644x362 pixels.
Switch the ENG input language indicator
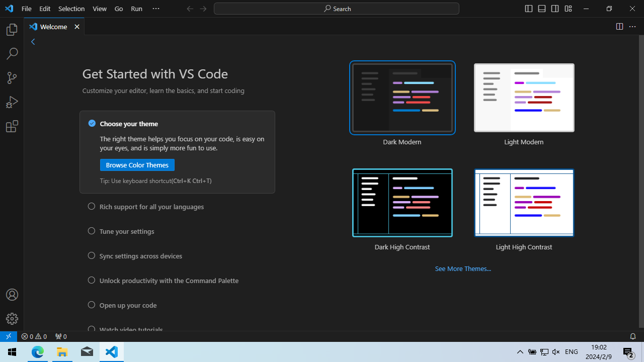[x=572, y=352]
